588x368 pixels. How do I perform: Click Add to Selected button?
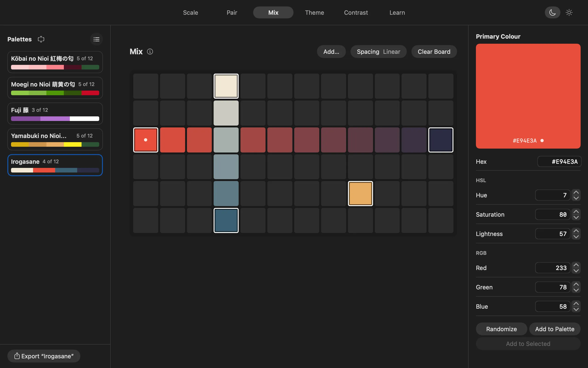click(528, 344)
